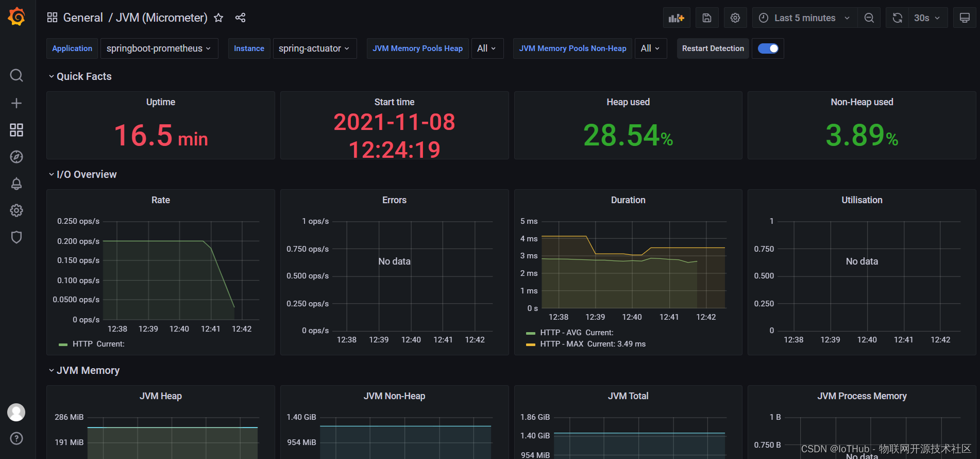The image size is (980, 459).
Task: Open the Duration panel title menu
Action: pos(628,200)
